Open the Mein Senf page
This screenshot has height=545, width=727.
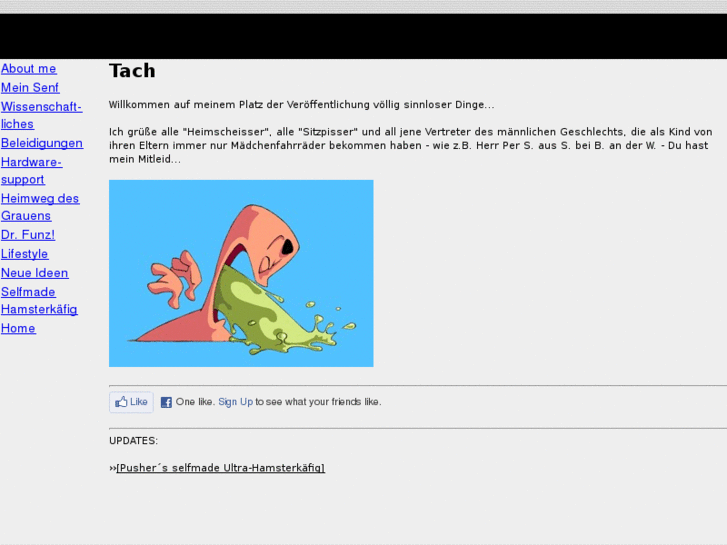[30, 88]
